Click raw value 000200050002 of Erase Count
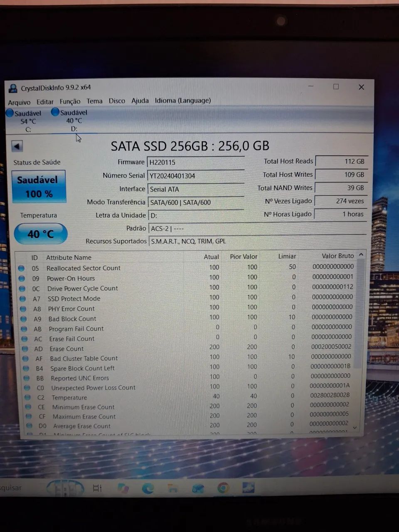 click(331, 347)
